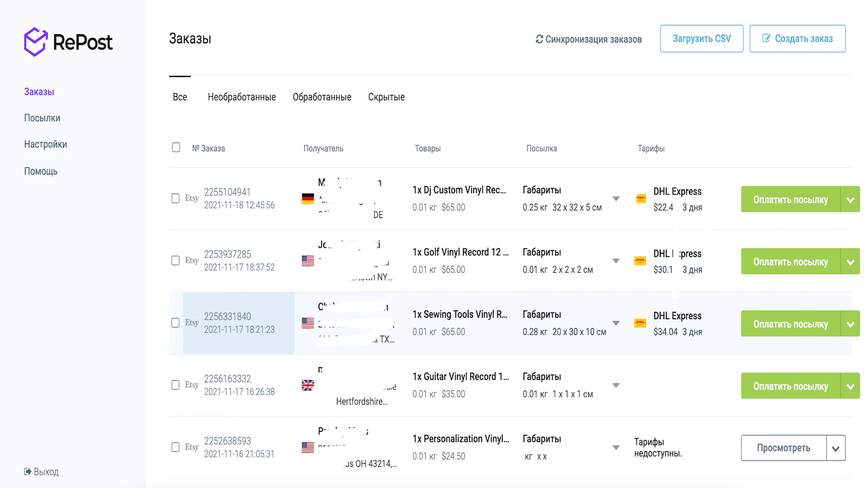Switch to the Необработанные tab
The width and height of the screenshot is (868, 488).
241,97
